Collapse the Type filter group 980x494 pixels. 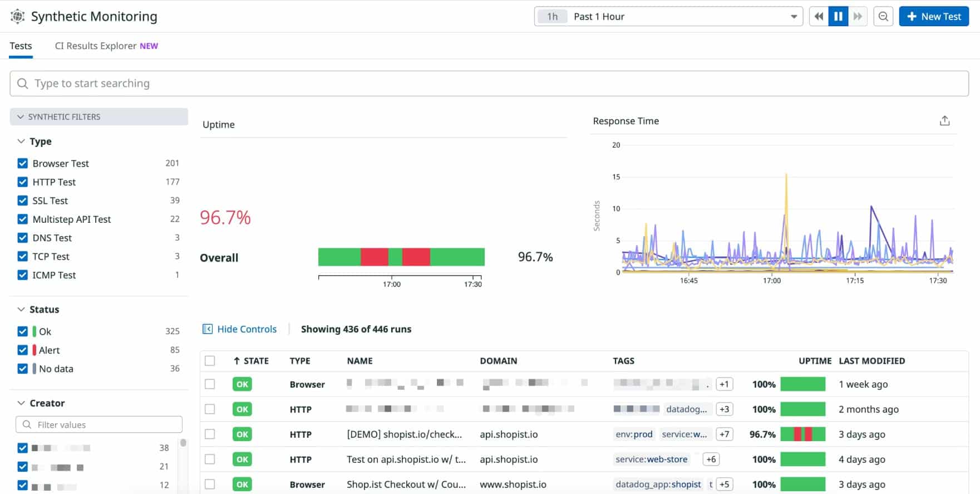tap(35, 141)
